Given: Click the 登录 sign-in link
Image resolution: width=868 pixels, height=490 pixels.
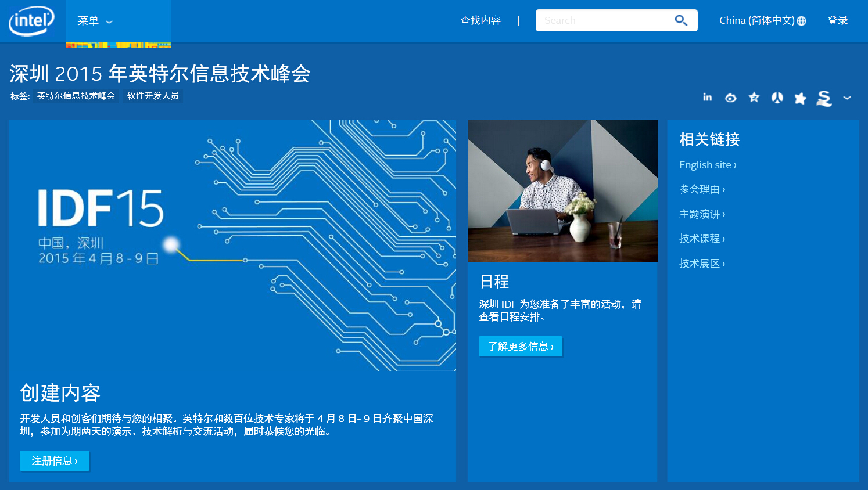Looking at the screenshot, I should (x=837, y=20).
